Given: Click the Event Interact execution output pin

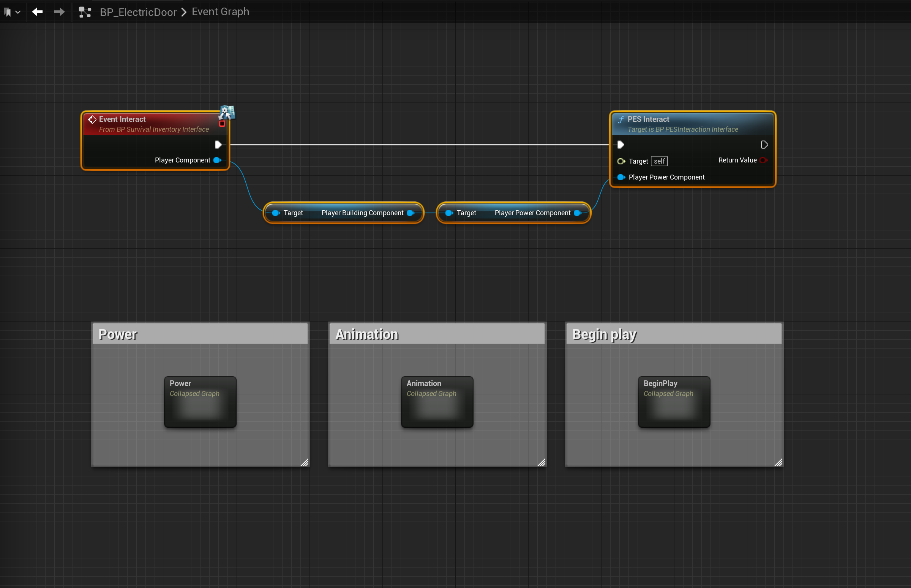Looking at the screenshot, I should [x=218, y=145].
